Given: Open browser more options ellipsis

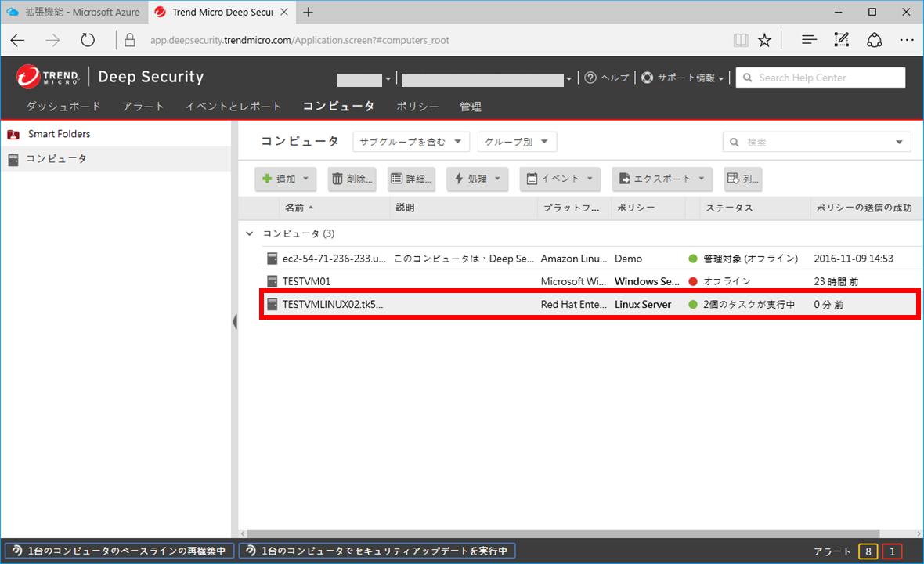Looking at the screenshot, I should click(x=907, y=40).
